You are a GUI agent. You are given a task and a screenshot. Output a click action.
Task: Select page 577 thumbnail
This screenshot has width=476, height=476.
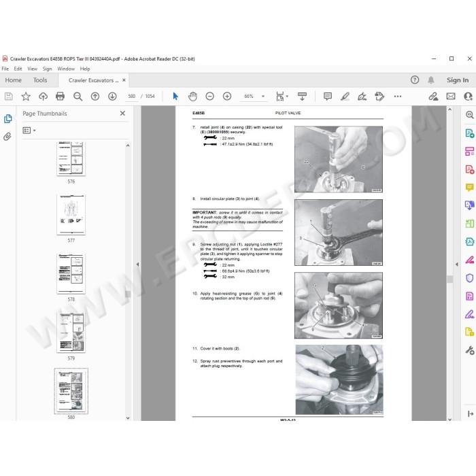[71, 215]
